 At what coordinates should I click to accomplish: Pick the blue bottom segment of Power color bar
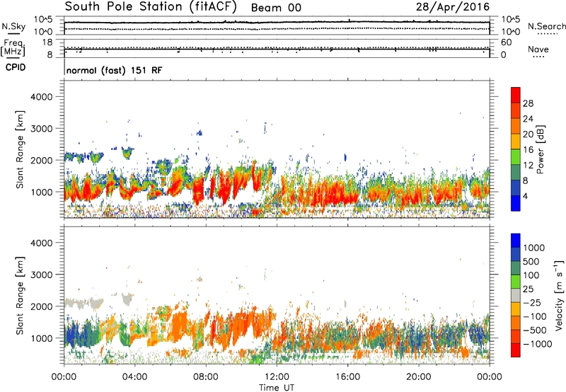[x=516, y=203]
